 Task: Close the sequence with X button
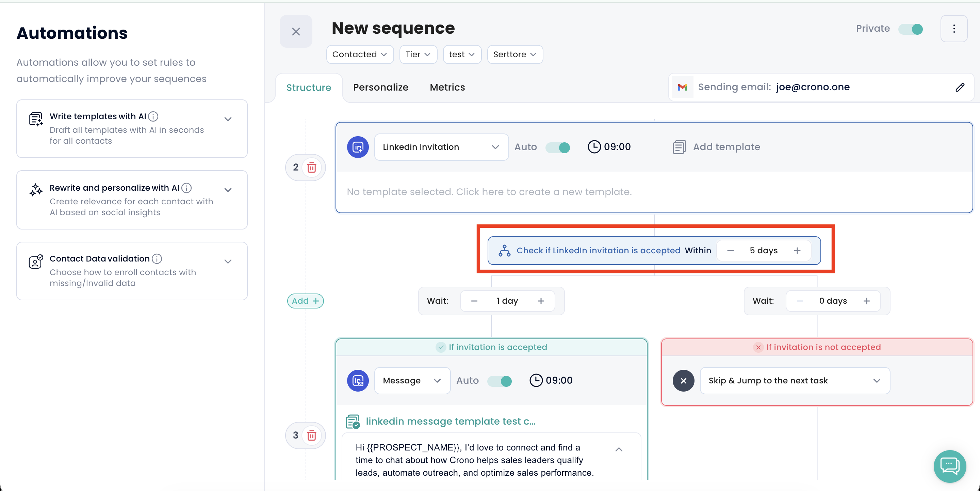[x=296, y=32]
